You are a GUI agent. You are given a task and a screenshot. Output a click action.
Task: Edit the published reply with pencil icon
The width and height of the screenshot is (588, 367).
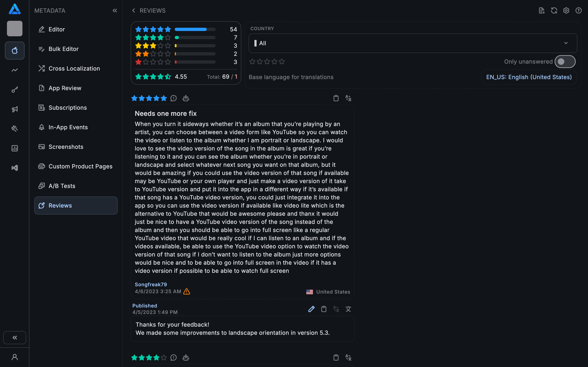(311, 309)
